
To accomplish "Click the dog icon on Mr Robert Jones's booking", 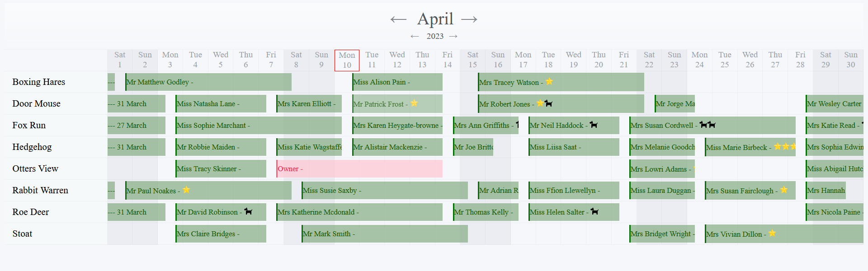I will pos(548,103).
